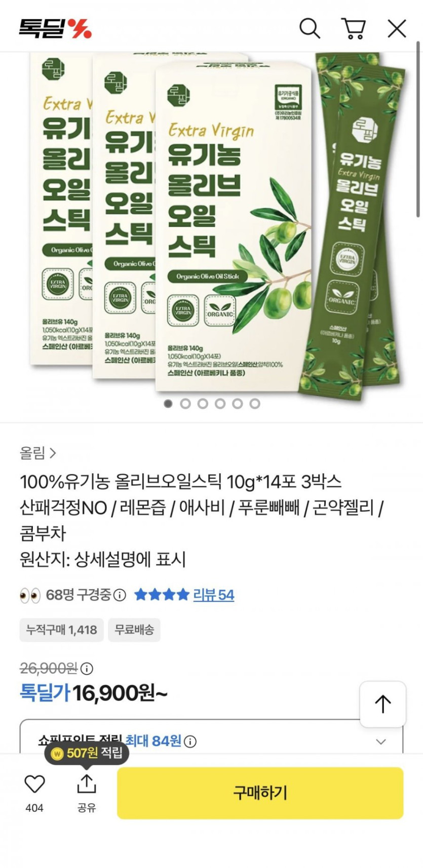Screen dimensions: 423x868
Task: Tap the 공유 share icon
Action: [87, 783]
